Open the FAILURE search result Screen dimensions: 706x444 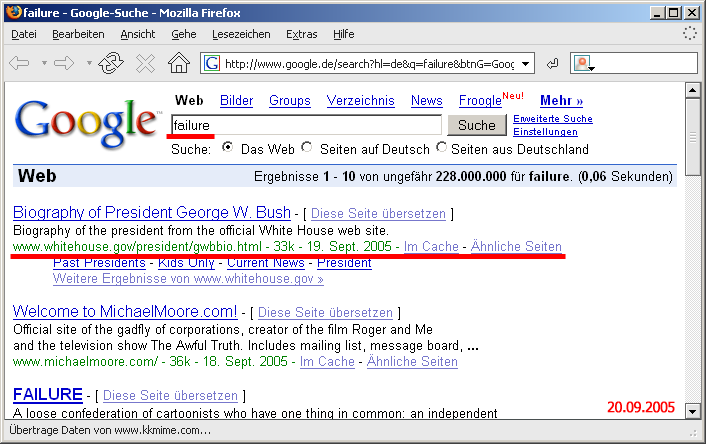48,394
